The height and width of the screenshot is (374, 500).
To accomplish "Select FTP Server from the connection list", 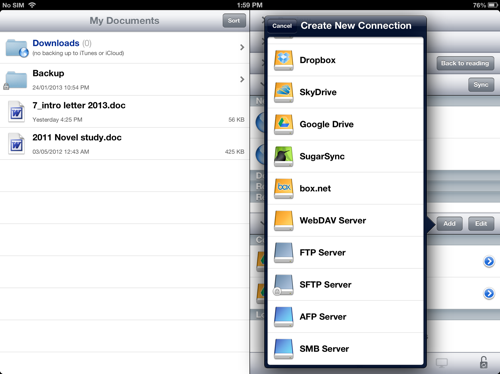I will click(346, 253).
